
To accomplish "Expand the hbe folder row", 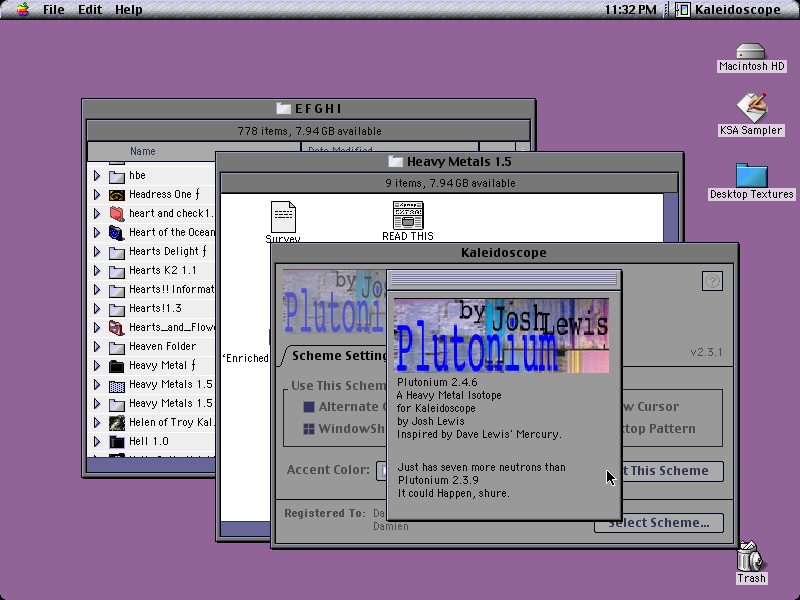I will pyautogui.click(x=97, y=176).
